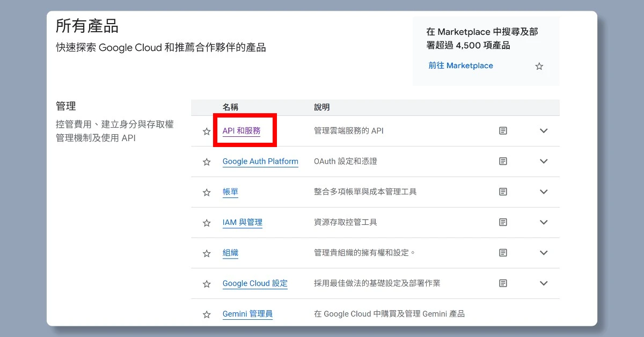644x337 pixels.
Task: Pin Google Auth Platform with its star
Action: [x=207, y=162]
